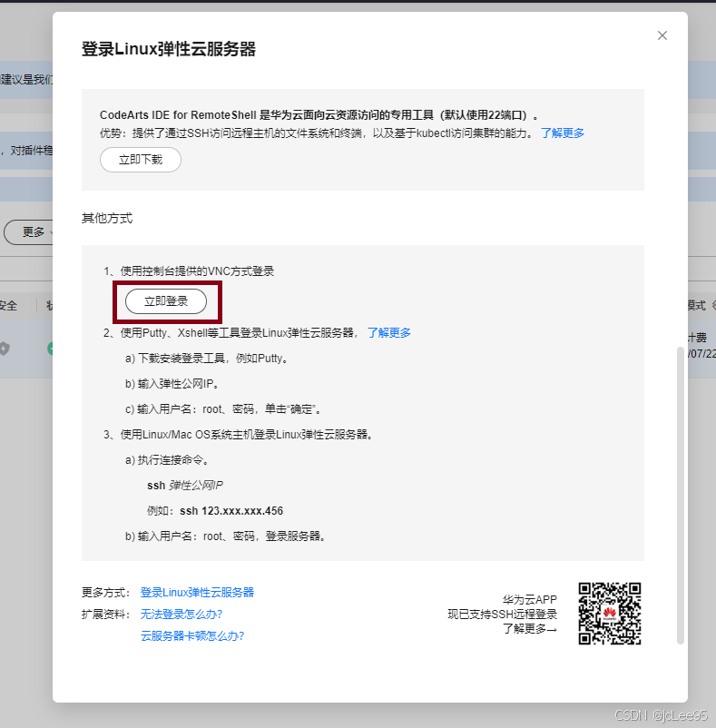
Task: Open 了解更多 link for Putty/Xshell login
Action: 389,333
